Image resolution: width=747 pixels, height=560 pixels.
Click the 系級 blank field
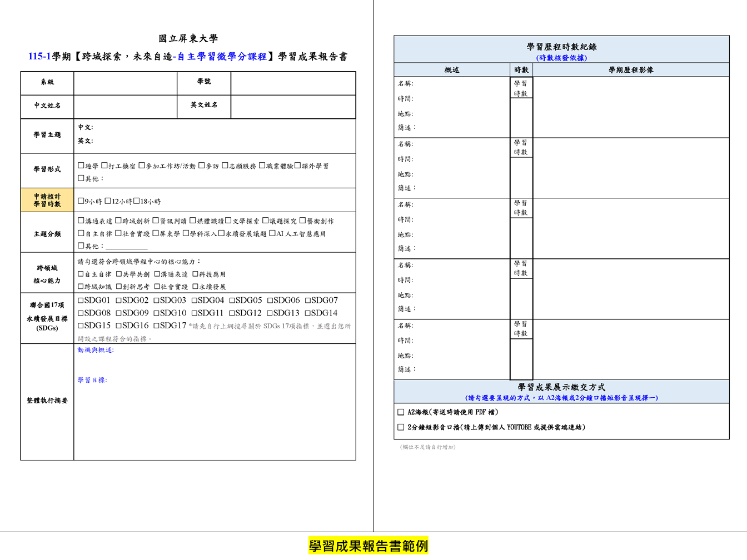coord(126,83)
